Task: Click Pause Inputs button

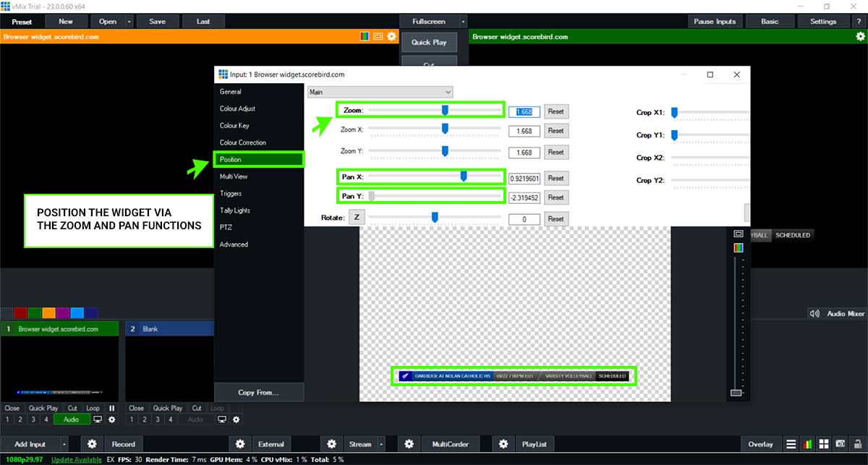Action: (x=715, y=22)
